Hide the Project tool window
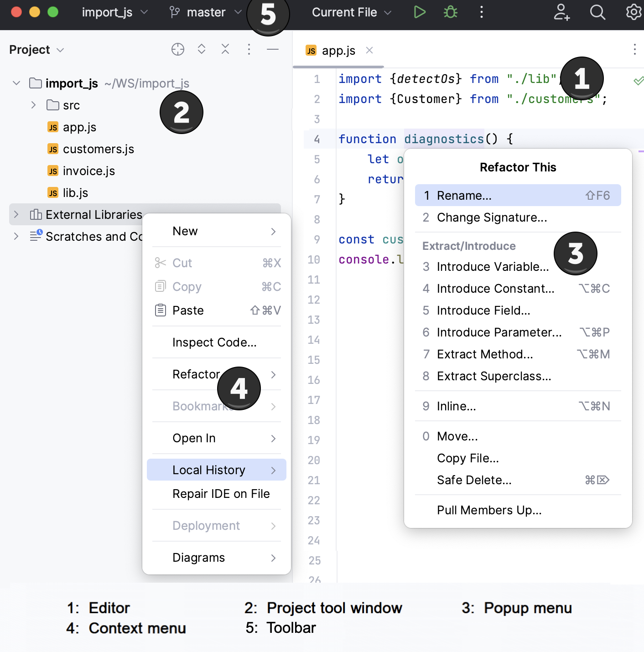The width and height of the screenshot is (644, 652). coord(272,49)
